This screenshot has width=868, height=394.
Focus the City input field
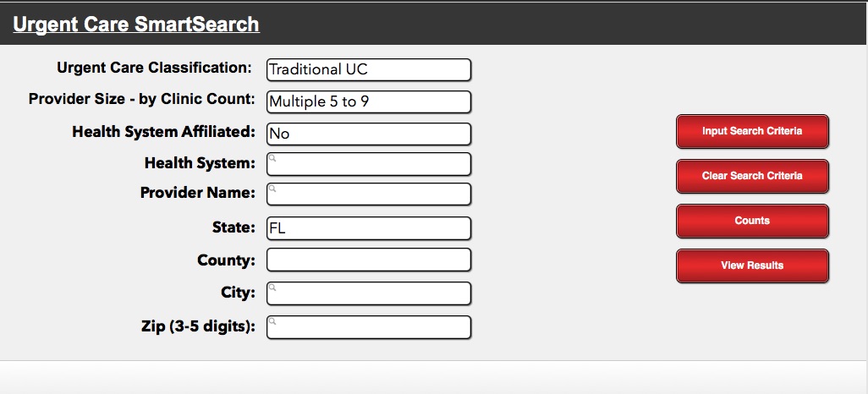369,293
